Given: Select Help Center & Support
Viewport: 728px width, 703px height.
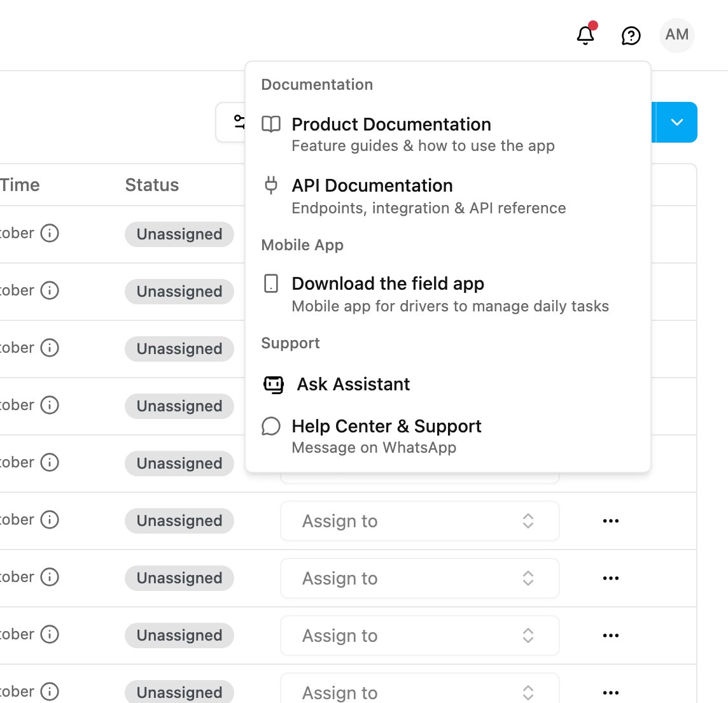Looking at the screenshot, I should (x=447, y=436).
